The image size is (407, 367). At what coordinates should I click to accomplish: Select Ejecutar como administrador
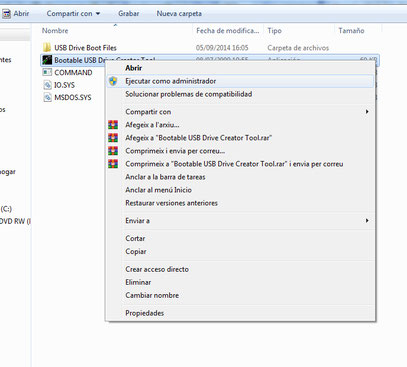pyautogui.click(x=240, y=81)
